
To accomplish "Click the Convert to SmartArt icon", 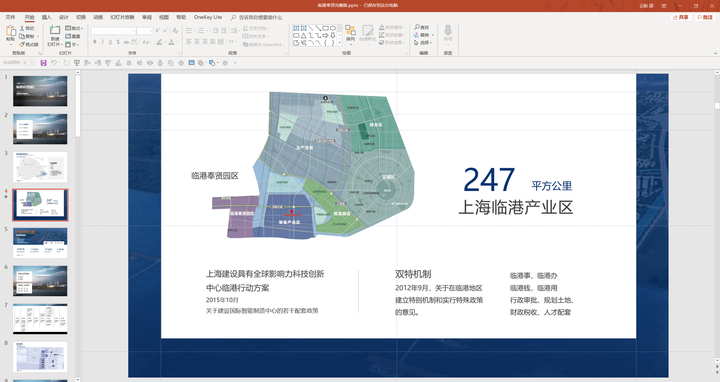I will [246, 45].
